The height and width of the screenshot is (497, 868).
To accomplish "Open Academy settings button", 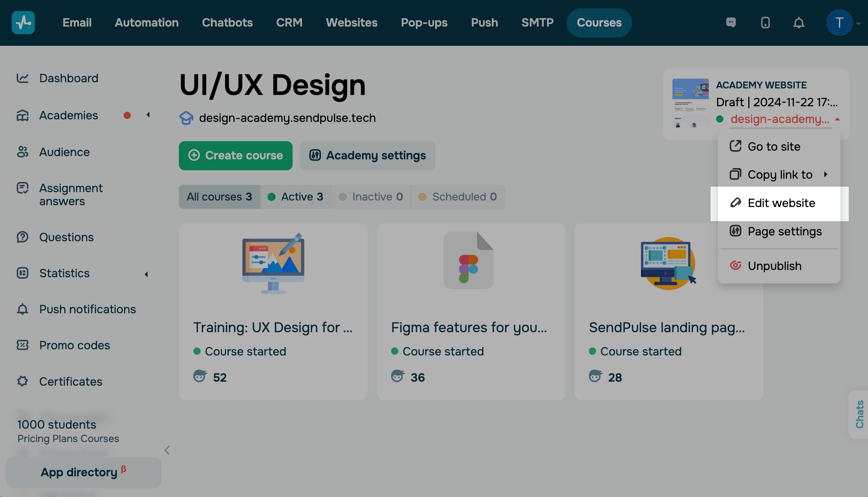I will tap(367, 156).
